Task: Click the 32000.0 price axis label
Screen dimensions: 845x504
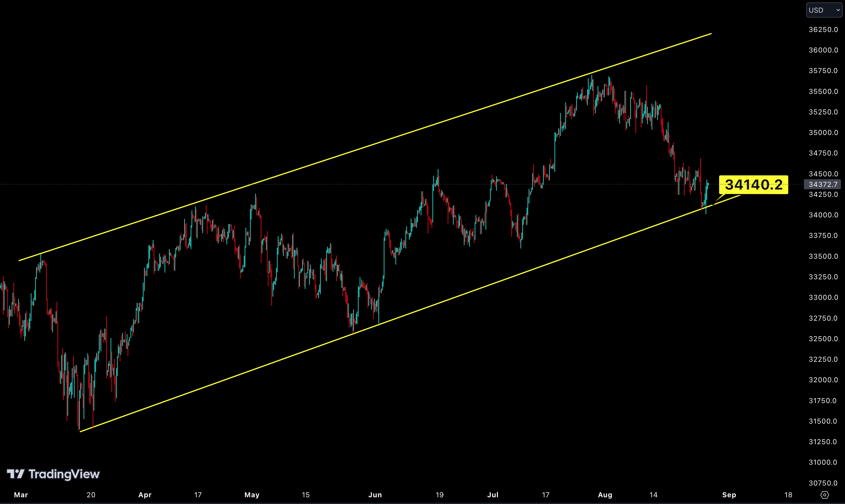Action: [823, 380]
